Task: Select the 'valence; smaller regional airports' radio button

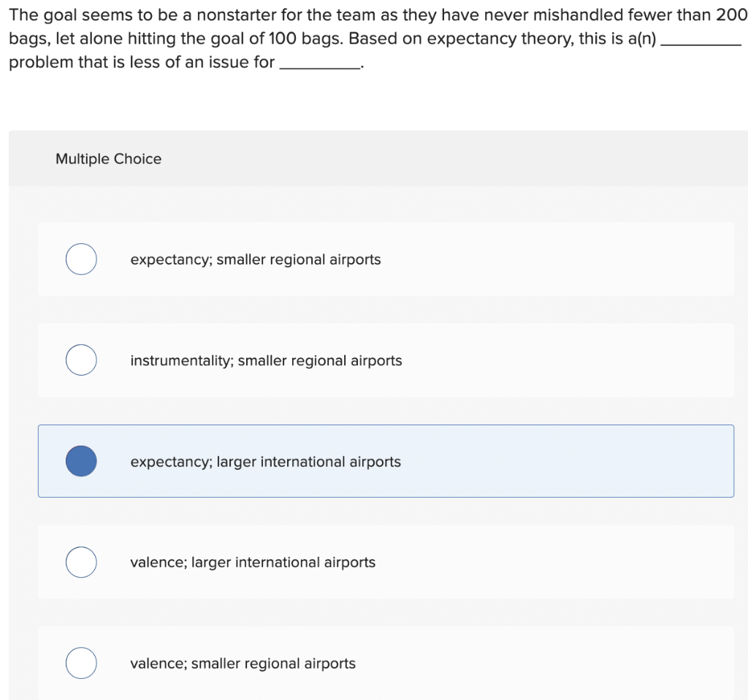Action: click(x=81, y=663)
